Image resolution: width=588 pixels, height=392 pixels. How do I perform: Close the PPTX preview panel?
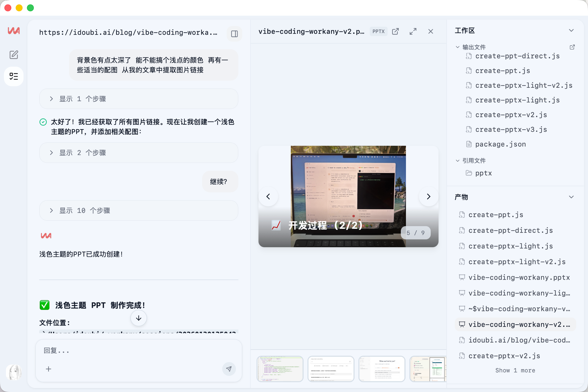point(430,31)
